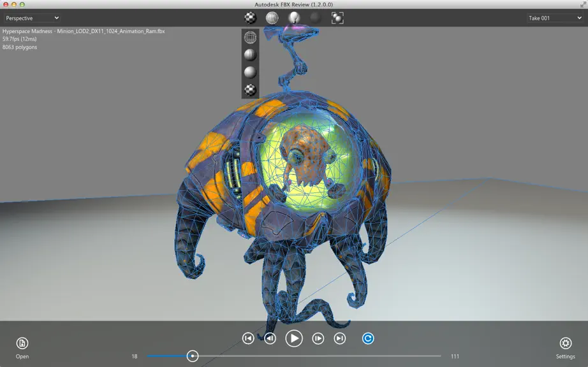Select checkered textured sphere in the shading flyout
The width and height of the screenshot is (588, 367).
[250, 90]
